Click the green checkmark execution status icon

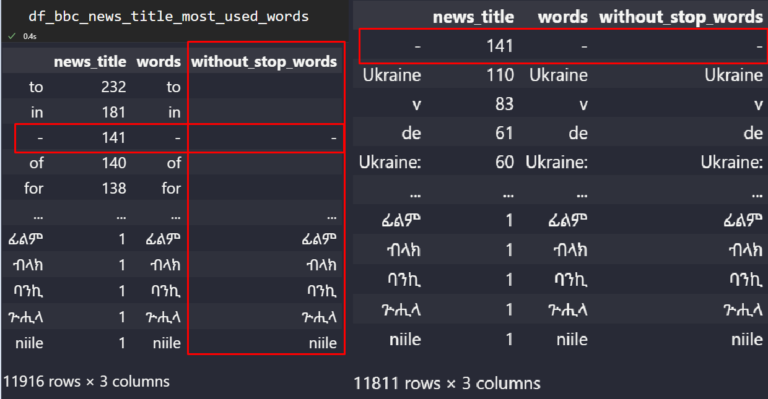12,36
